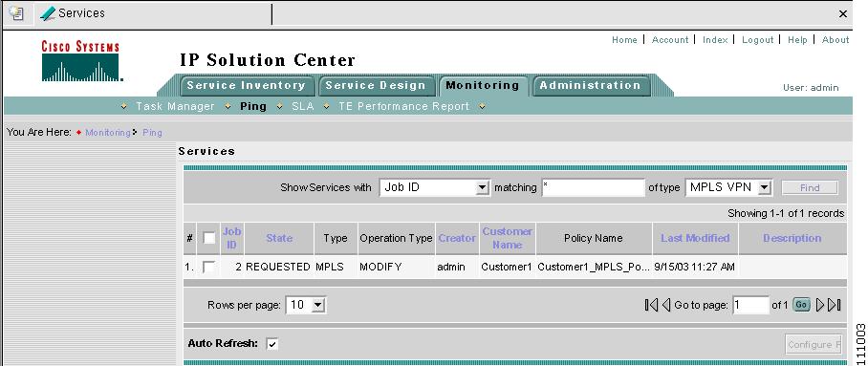Click the matching search text field

click(x=594, y=187)
